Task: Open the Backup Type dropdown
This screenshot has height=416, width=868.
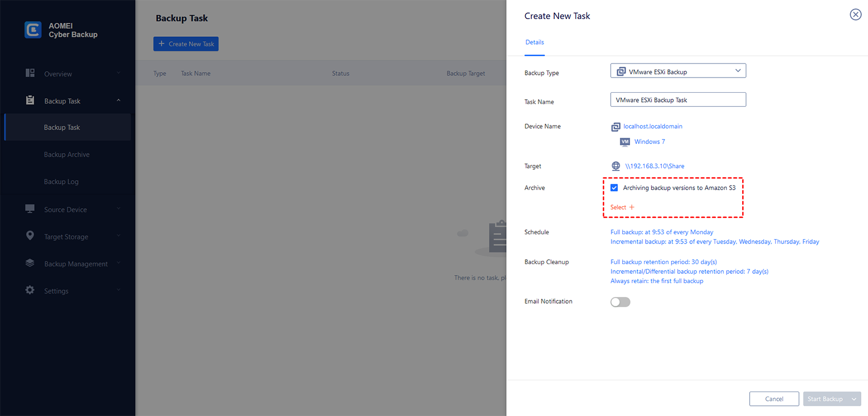Action: [x=678, y=71]
